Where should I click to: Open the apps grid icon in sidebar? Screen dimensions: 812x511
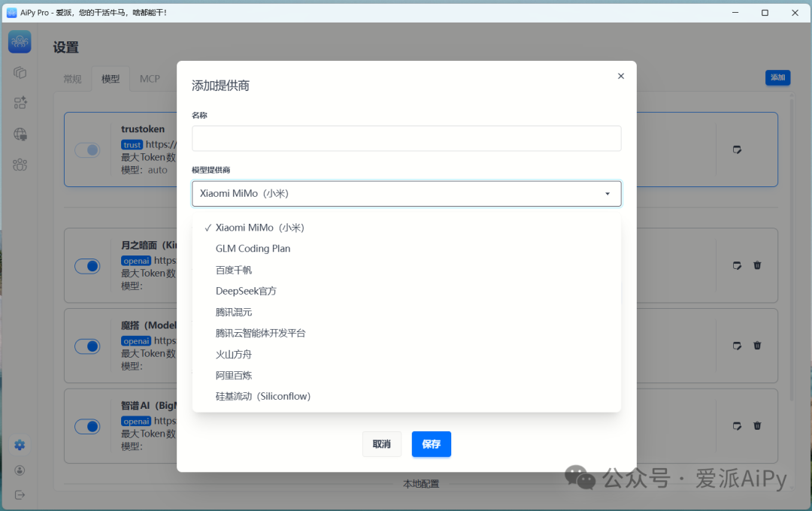(20, 103)
